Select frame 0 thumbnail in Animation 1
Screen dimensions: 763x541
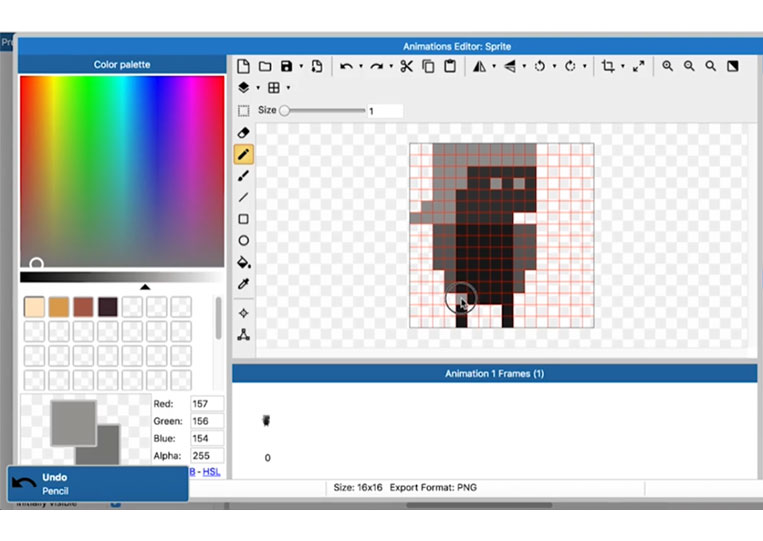[x=267, y=420]
